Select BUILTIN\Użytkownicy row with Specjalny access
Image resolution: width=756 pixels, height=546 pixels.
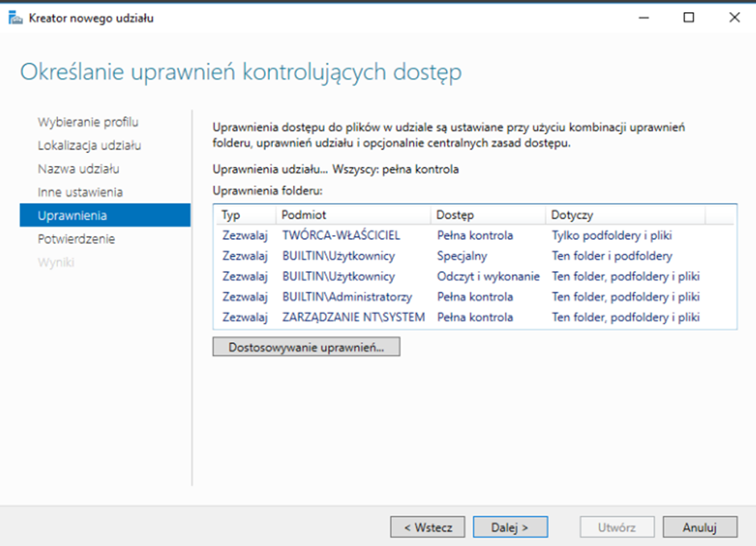338,256
